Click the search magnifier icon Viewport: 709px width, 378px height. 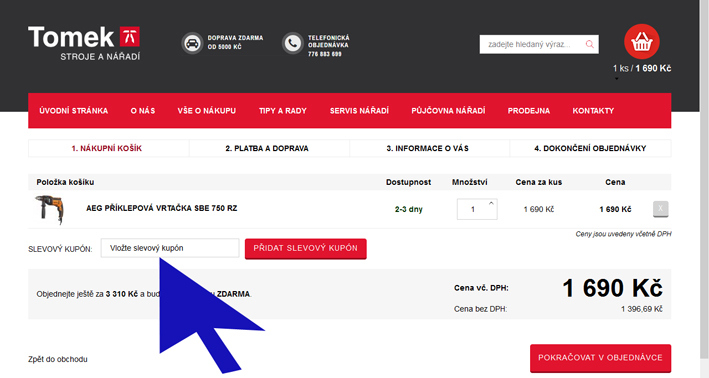coord(590,44)
